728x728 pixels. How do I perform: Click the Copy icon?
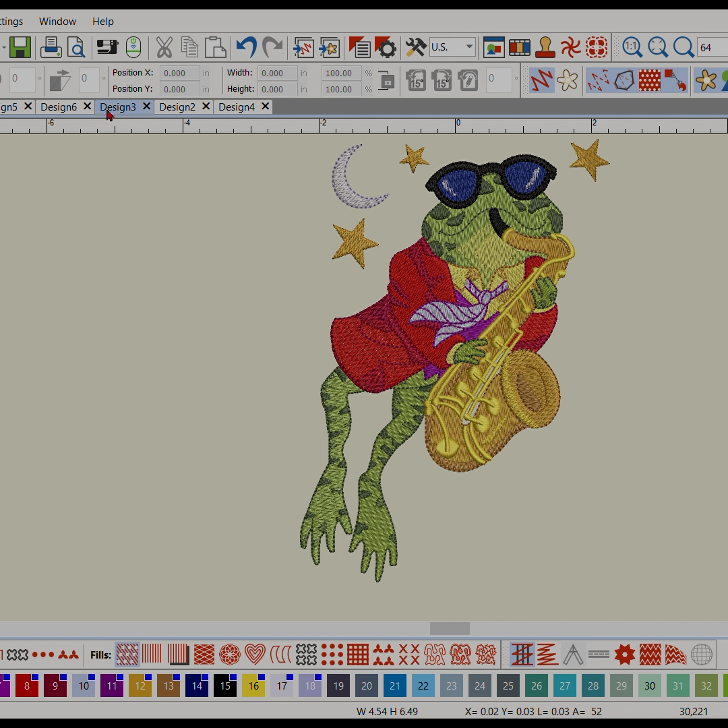189,47
